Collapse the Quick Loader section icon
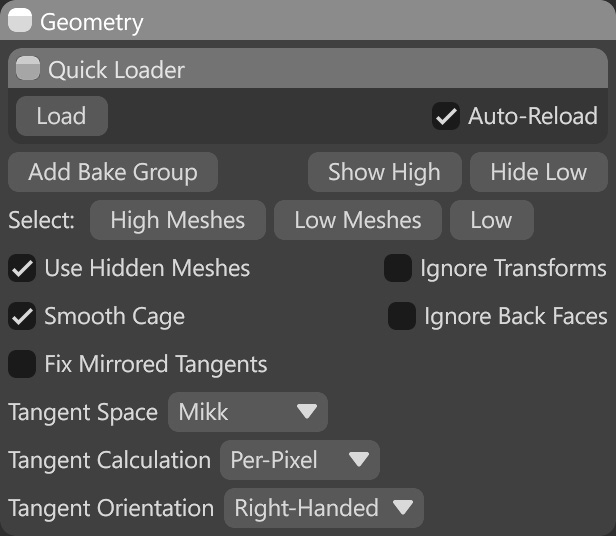This screenshot has height=536, width=616. 29,70
